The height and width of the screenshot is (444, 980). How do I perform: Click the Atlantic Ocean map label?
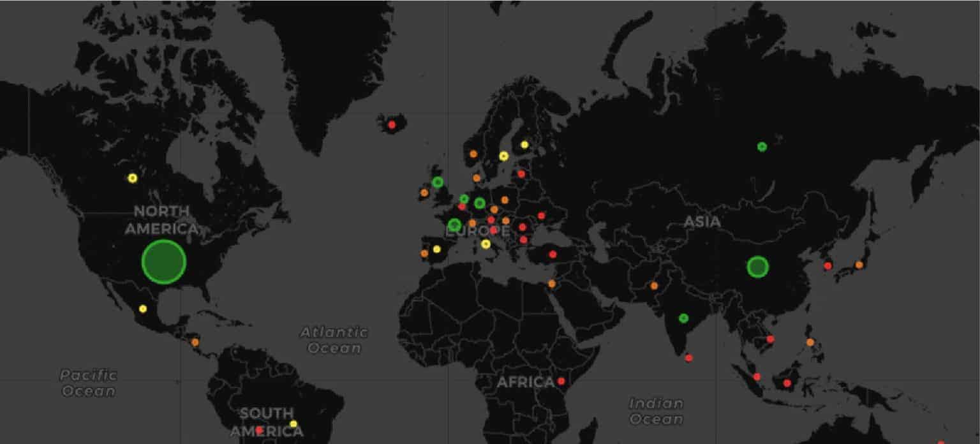(x=334, y=340)
